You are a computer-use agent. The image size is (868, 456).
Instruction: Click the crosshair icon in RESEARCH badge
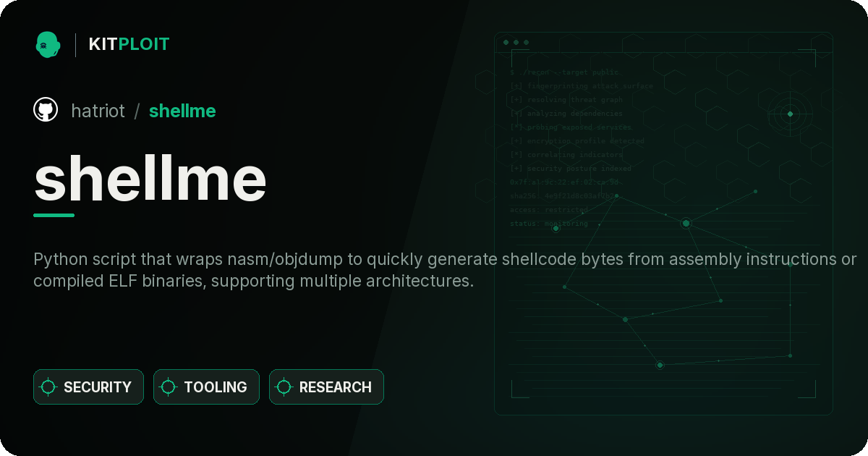point(284,387)
